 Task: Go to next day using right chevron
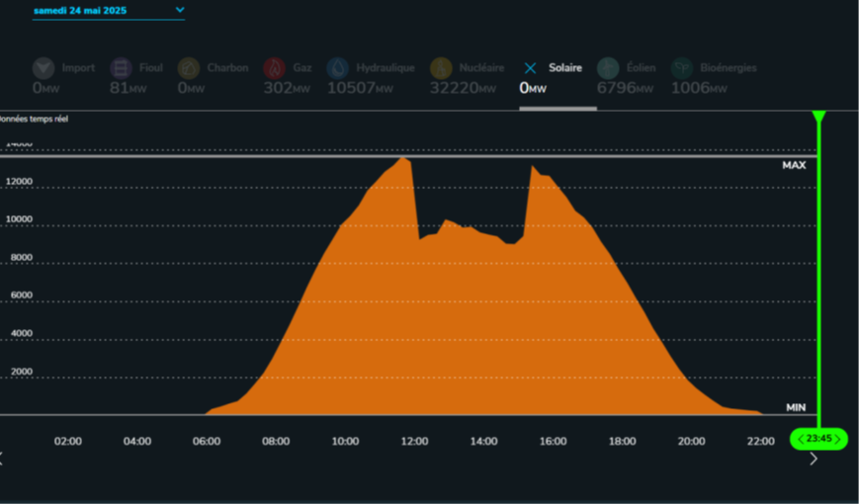(x=814, y=459)
